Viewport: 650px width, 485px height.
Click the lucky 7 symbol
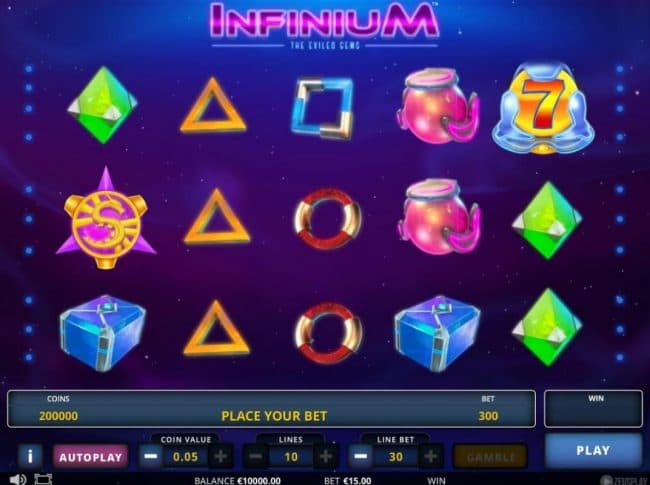(543, 109)
